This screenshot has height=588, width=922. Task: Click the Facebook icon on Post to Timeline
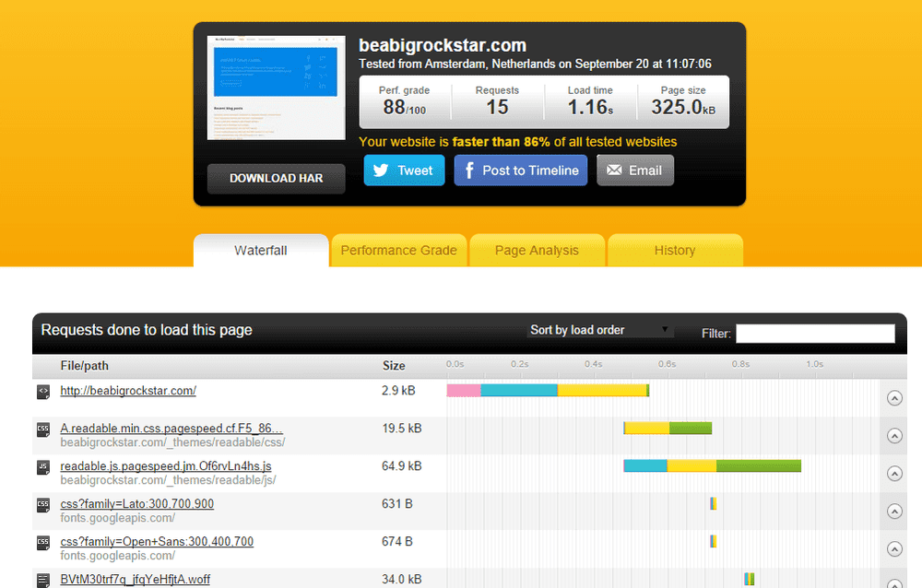pos(469,171)
